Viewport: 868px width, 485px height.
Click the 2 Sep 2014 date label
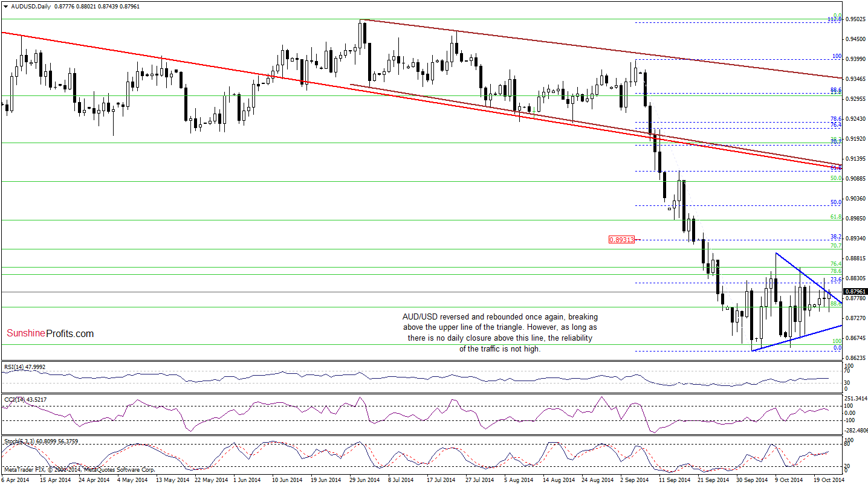pyautogui.click(x=636, y=480)
